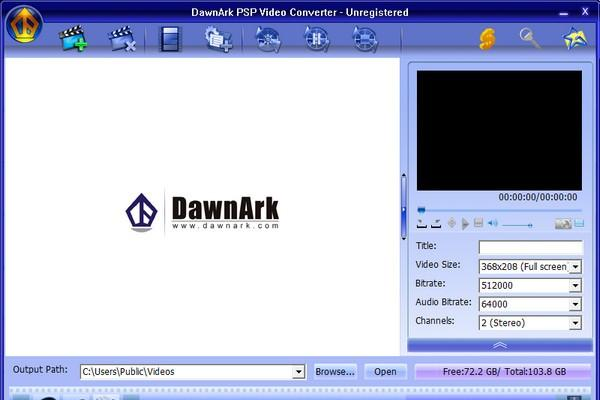
Task: Open the Channels dropdown
Action: [576, 323]
